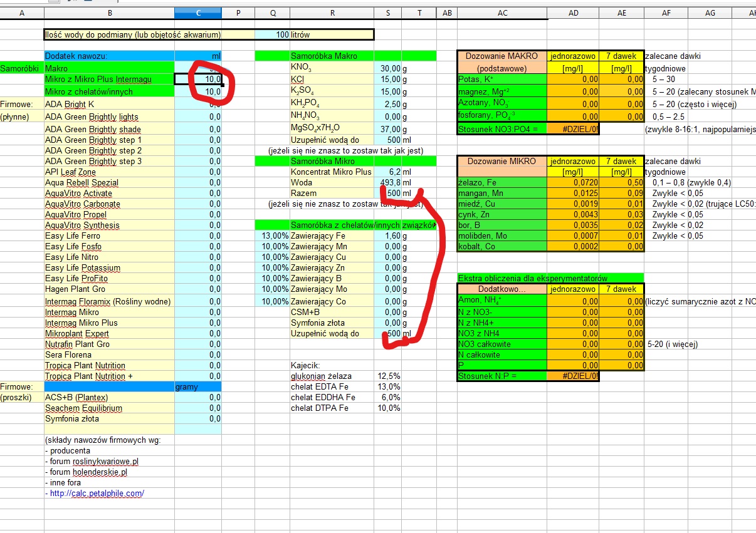The height and width of the screenshot is (533, 756).
Task: Select 'Aqua Rebell Spezial' cell
Action: (109, 183)
